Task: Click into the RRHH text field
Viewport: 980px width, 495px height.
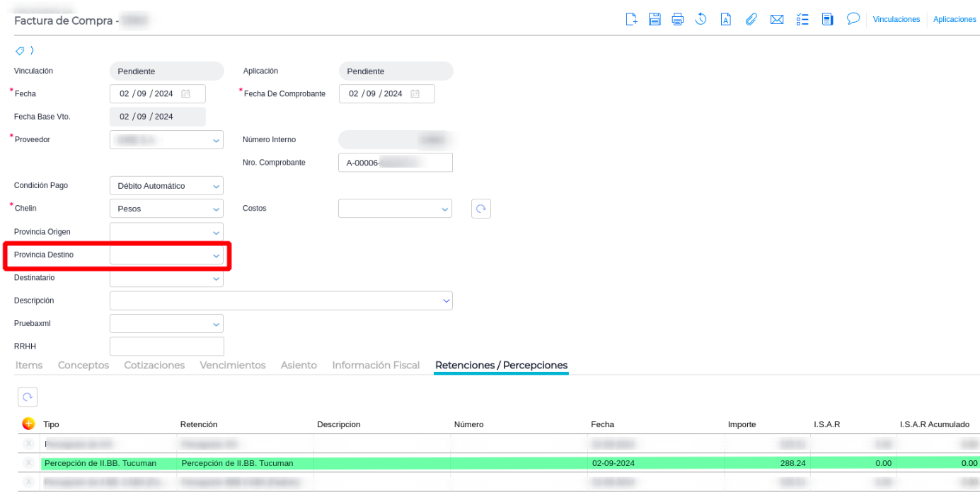Action: click(x=167, y=346)
